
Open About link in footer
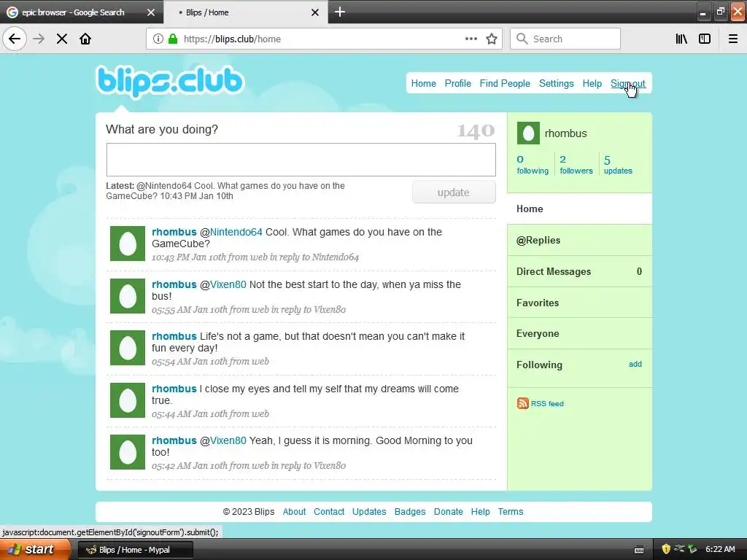(x=294, y=511)
